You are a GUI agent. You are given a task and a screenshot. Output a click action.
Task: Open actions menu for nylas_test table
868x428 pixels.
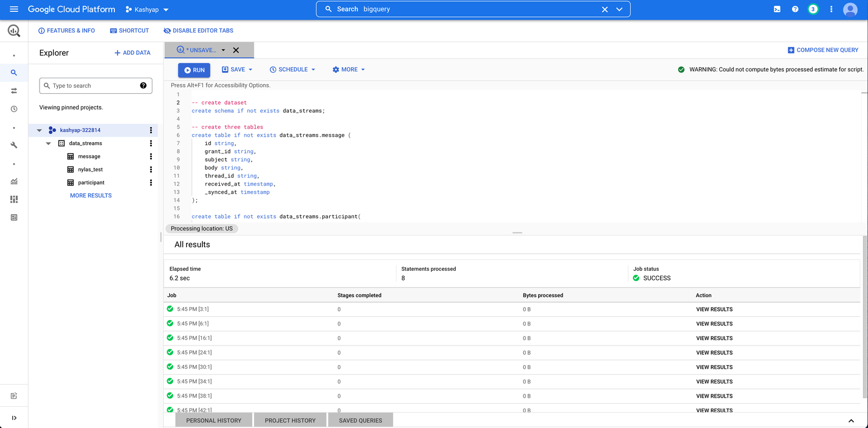(x=151, y=169)
